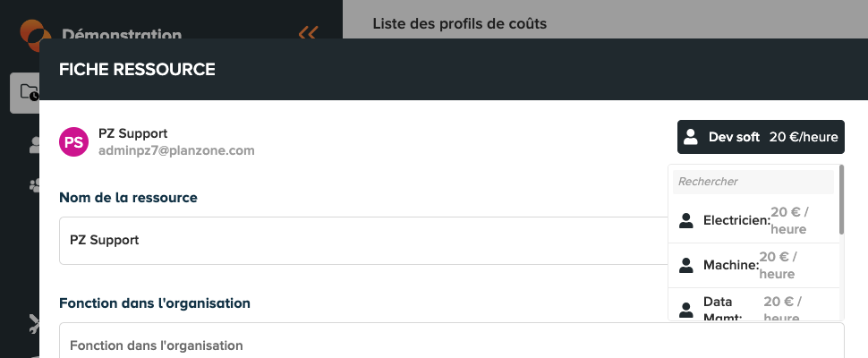Viewport: 868px width, 358px height.
Task: Click the cost profile list scrollbar
Action: [841, 200]
